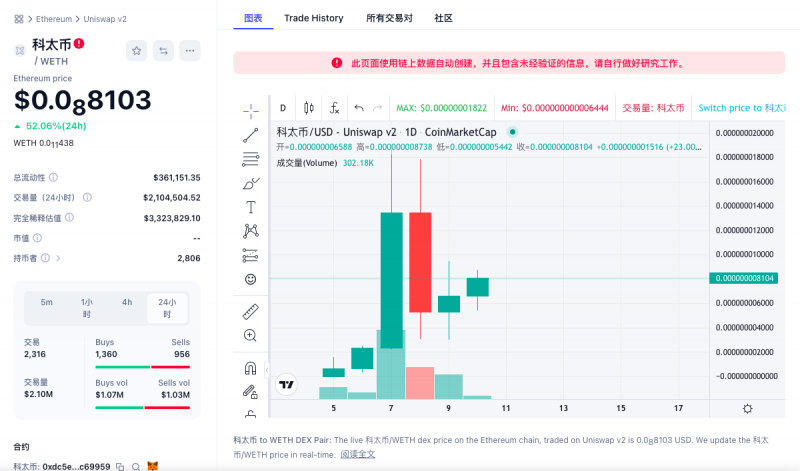Screen dimensions: 800x471
Task: Click info icon beside 总流动性
Action: point(54,177)
